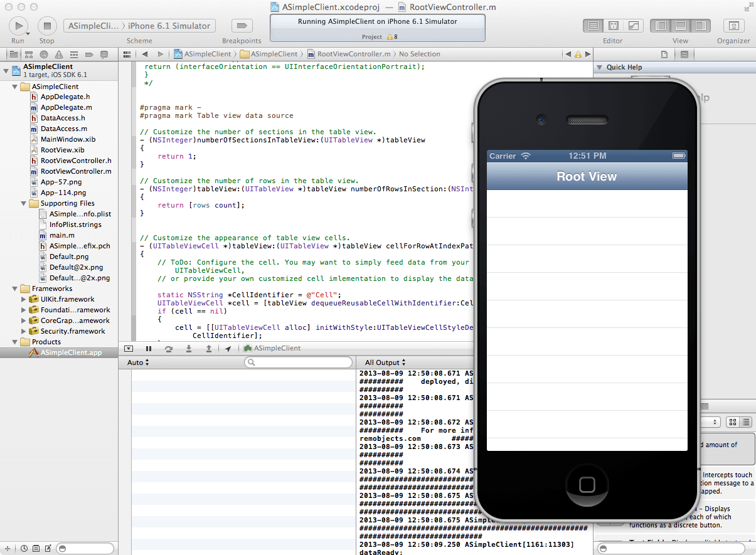Image resolution: width=756 pixels, height=555 pixels.
Task: Show the Project navigator folder icon
Action: tap(14, 55)
